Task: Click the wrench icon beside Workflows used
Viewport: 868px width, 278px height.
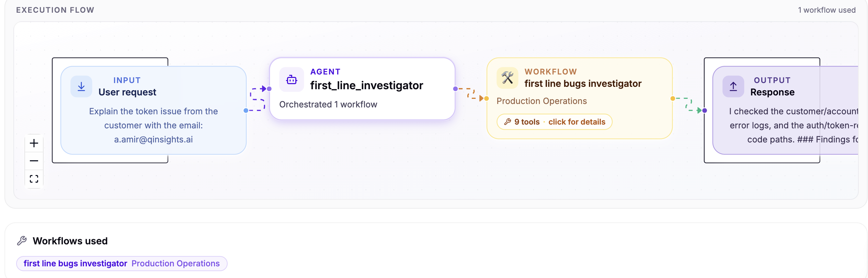Action: pyautogui.click(x=22, y=241)
